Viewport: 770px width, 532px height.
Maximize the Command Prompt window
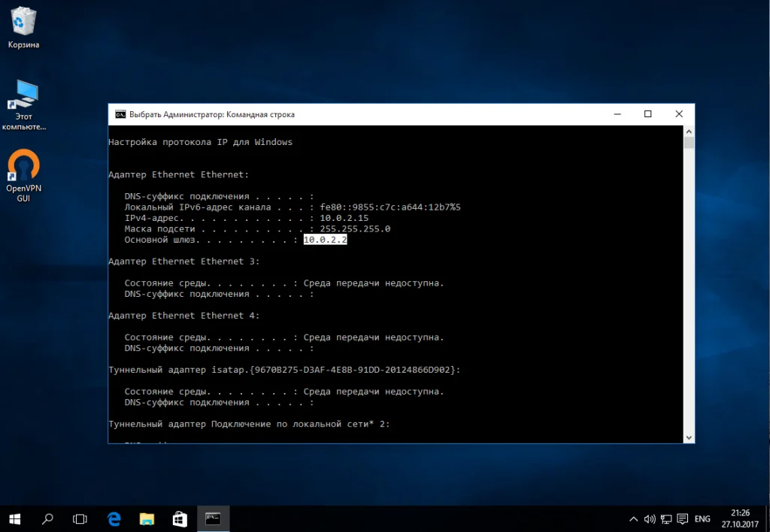647,114
